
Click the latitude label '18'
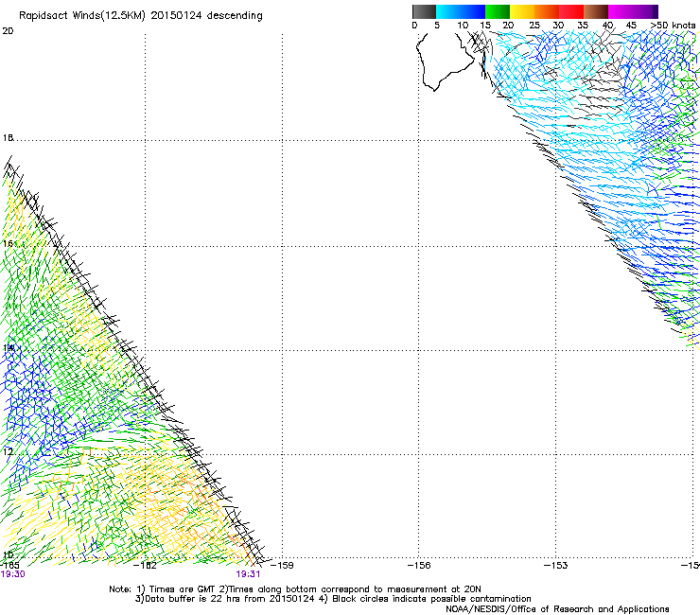click(8, 138)
